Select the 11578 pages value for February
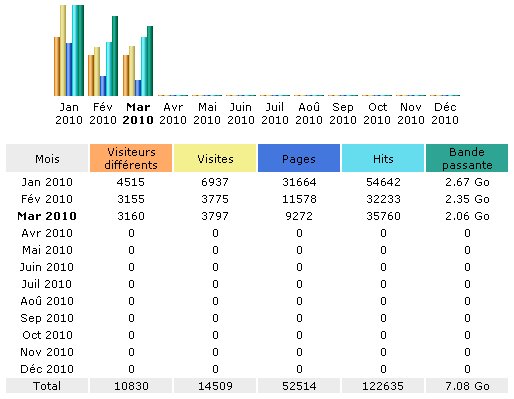The image size is (514, 399). pos(299,199)
